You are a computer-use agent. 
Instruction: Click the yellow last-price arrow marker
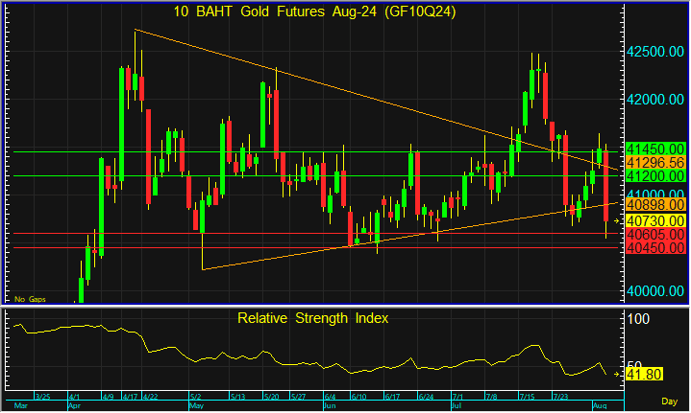pos(616,220)
